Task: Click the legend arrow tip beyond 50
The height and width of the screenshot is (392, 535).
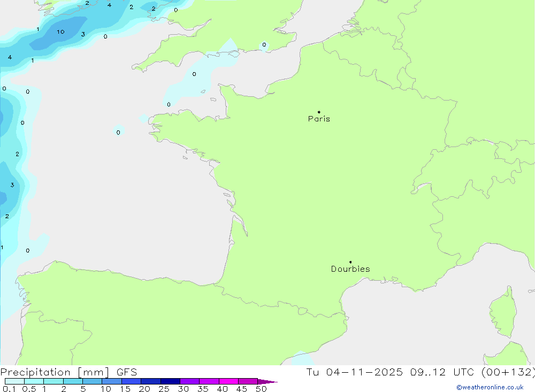Action: click(267, 382)
